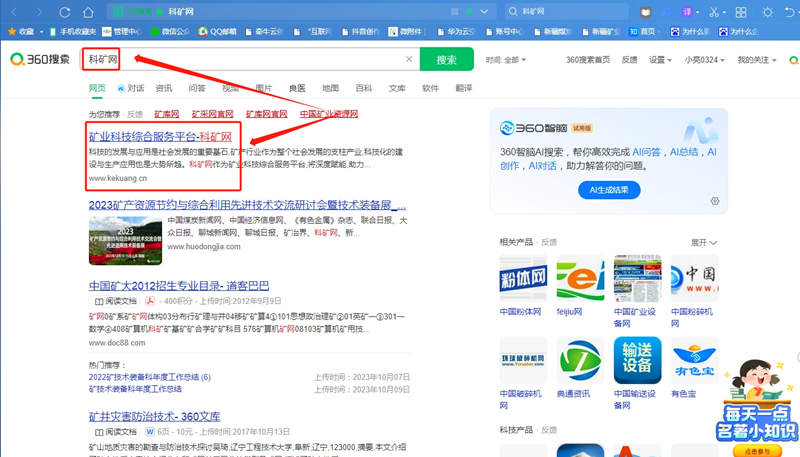The image size is (800, 457).
Task: Switch to the 百科 search tab
Action: 364,88
